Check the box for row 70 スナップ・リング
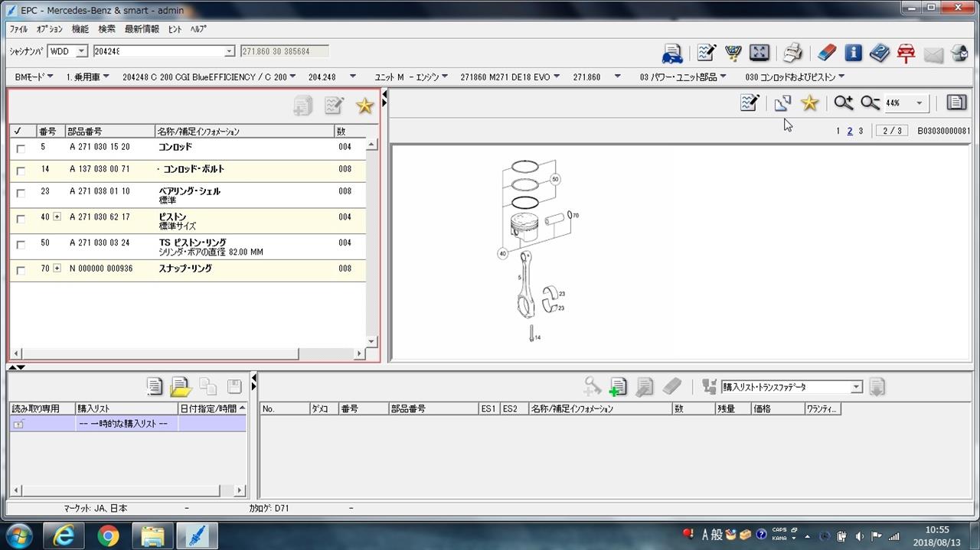 point(21,270)
